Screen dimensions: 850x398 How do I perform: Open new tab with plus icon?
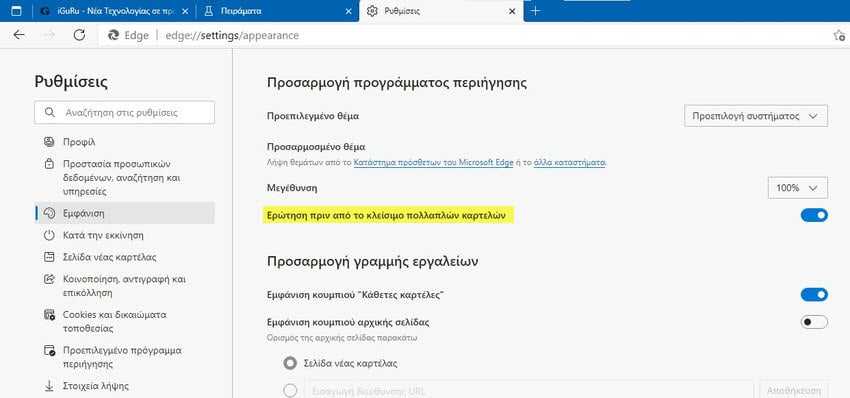click(x=535, y=11)
